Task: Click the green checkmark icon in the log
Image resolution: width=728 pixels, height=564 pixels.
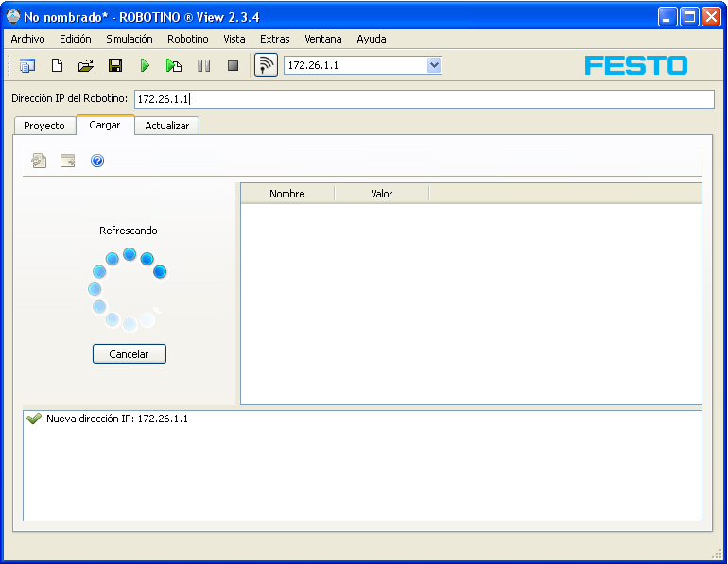Action: [34, 419]
